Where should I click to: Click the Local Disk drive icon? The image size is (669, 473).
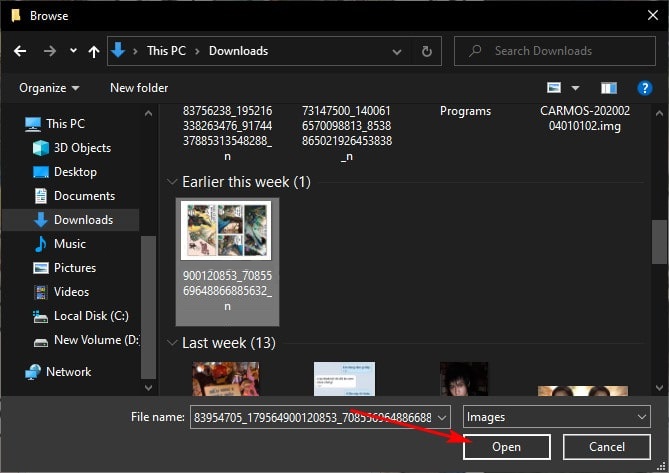(x=41, y=316)
